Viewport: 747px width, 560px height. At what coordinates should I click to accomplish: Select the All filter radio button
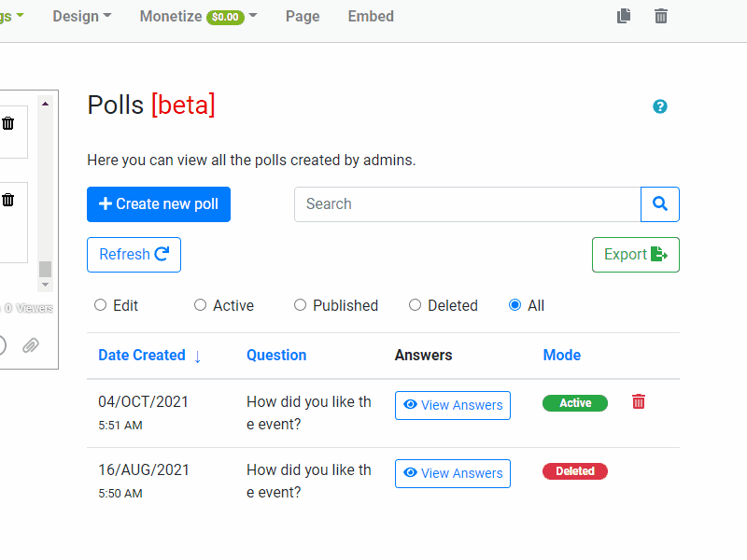[514, 305]
